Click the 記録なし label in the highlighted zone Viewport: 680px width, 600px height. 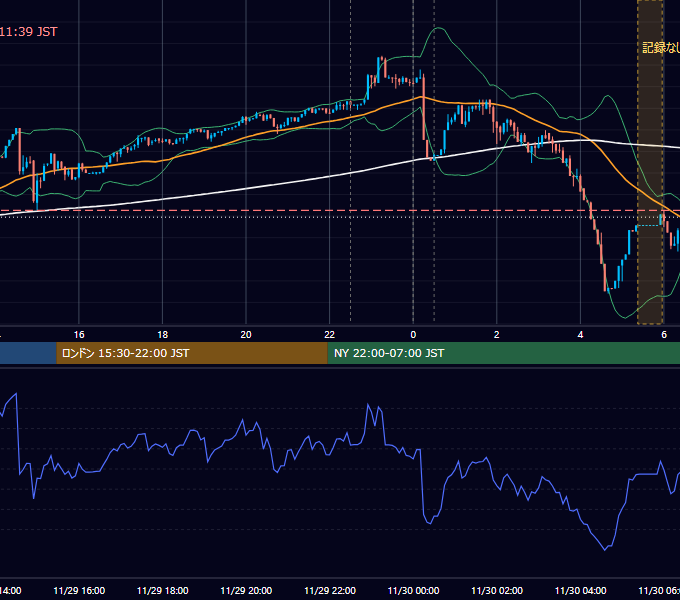click(x=660, y=48)
